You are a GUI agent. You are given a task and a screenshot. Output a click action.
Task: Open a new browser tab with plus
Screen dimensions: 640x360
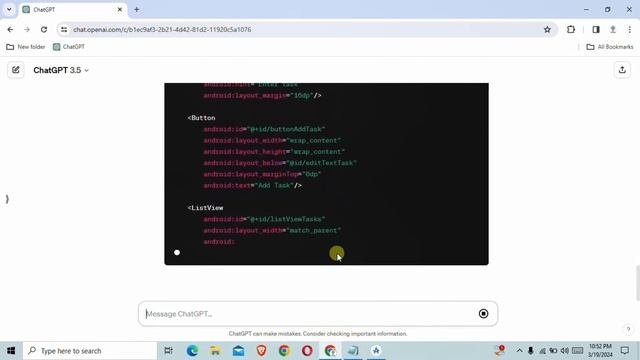coord(136,9)
